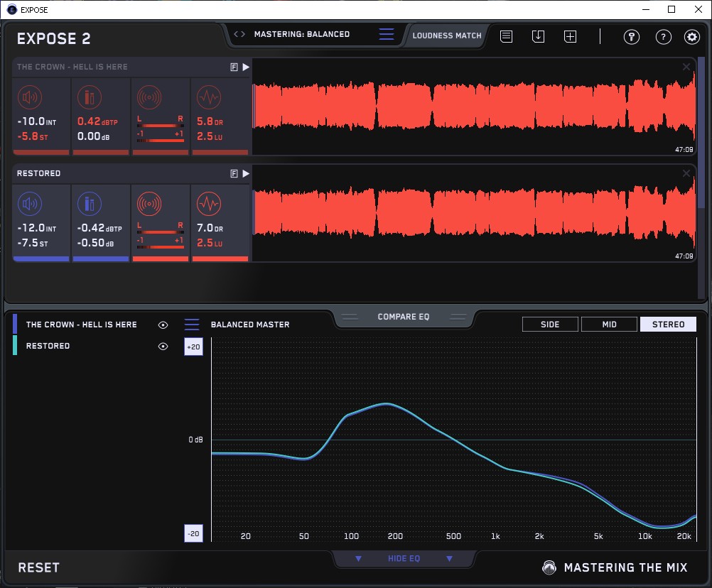This screenshot has width=712, height=588.
Task: Toggle visibility of The Crown EQ curve
Action: coord(163,325)
